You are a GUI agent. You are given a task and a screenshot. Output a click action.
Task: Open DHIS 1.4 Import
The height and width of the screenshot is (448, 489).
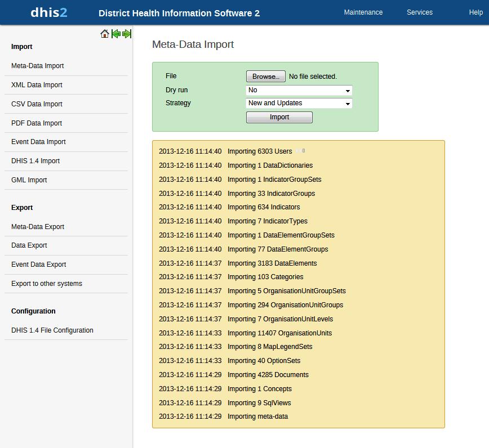point(35,161)
